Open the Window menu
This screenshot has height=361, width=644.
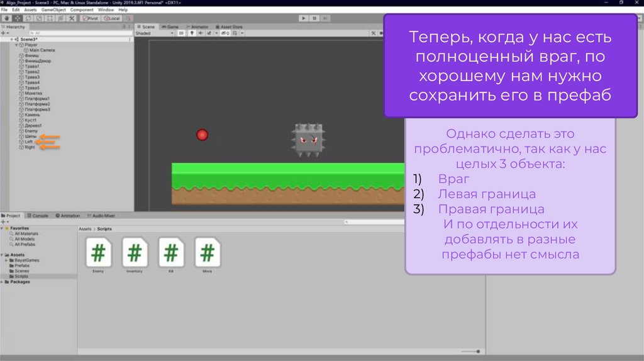106,10
